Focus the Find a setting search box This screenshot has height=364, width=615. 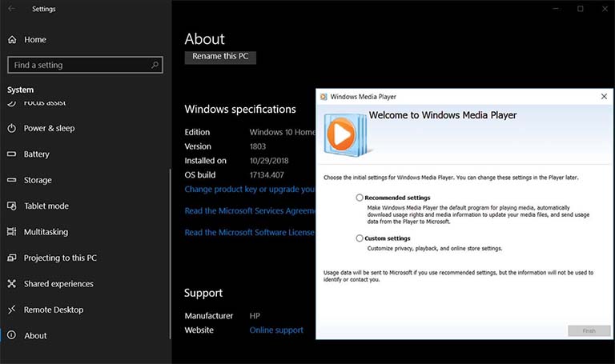coord(85,65)
